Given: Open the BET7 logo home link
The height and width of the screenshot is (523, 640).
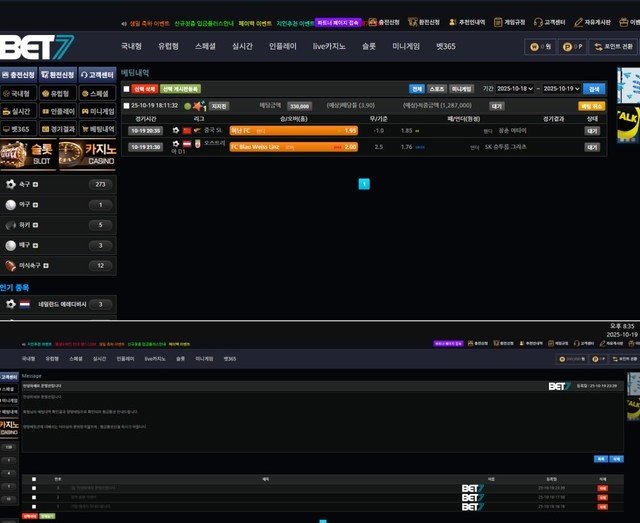Looking at the screenshot, I should click(x=37, y=47).
